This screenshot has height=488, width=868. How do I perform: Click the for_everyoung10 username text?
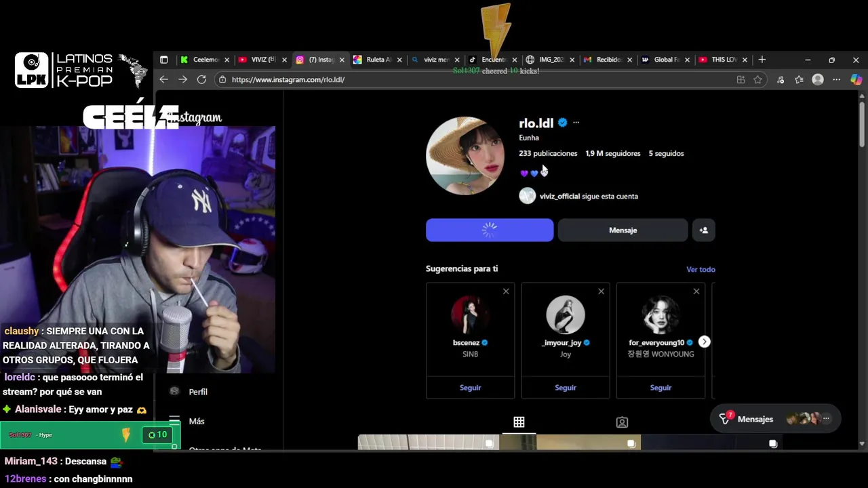[656, 343]
